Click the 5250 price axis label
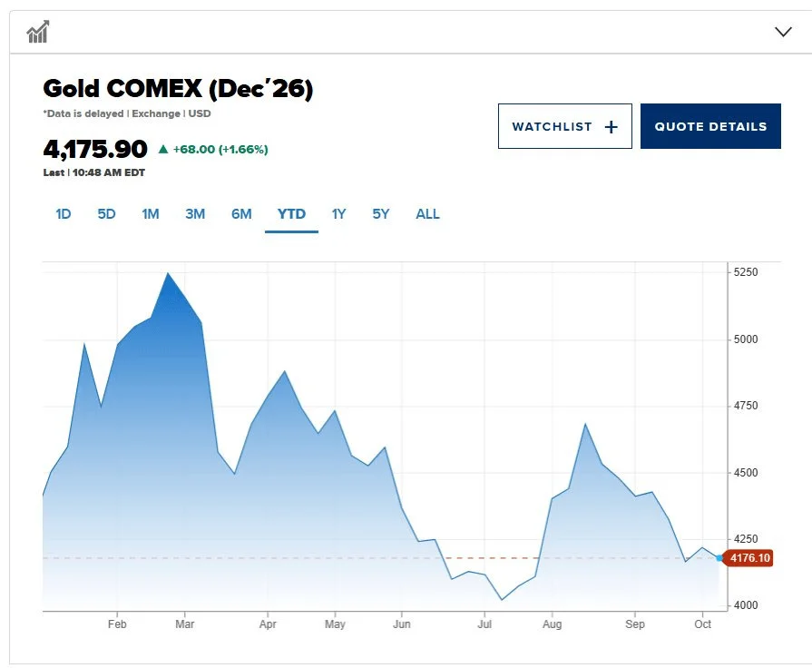 pos(746,272)
